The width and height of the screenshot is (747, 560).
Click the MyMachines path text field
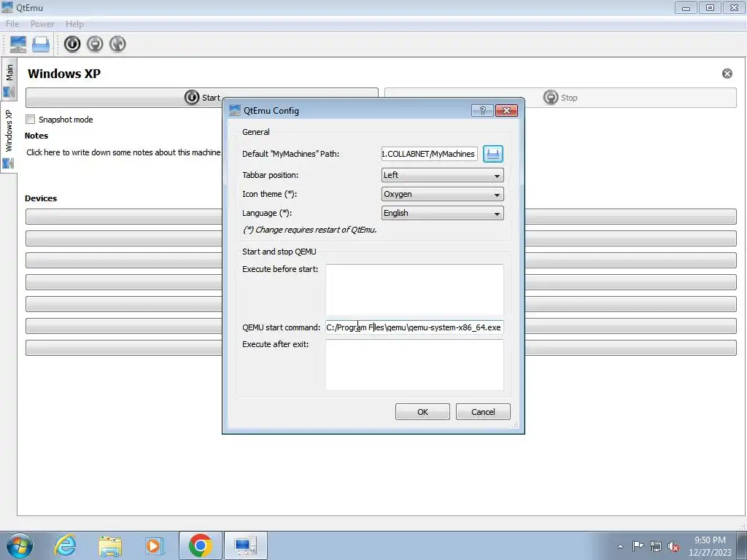coord(429,154)
